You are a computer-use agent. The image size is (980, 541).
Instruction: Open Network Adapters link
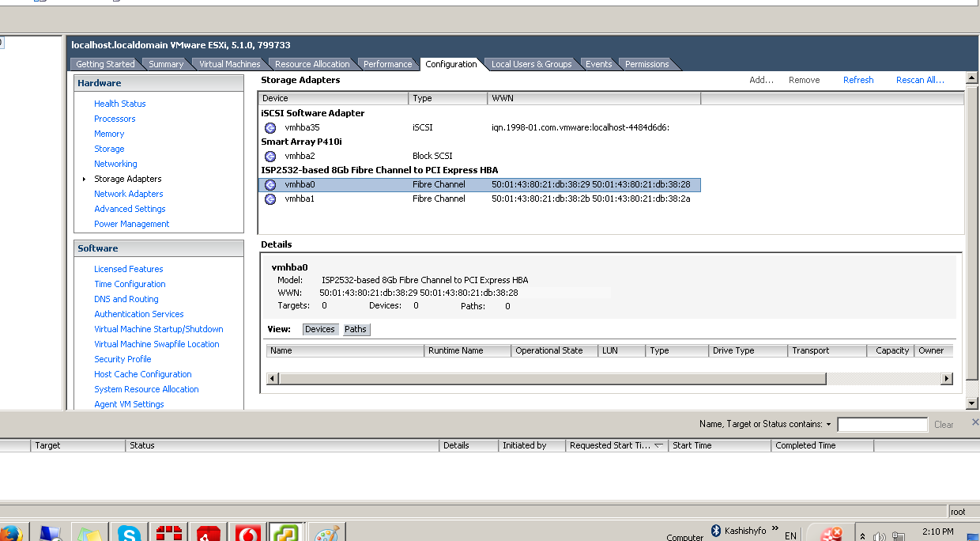[x=128, y=194]
